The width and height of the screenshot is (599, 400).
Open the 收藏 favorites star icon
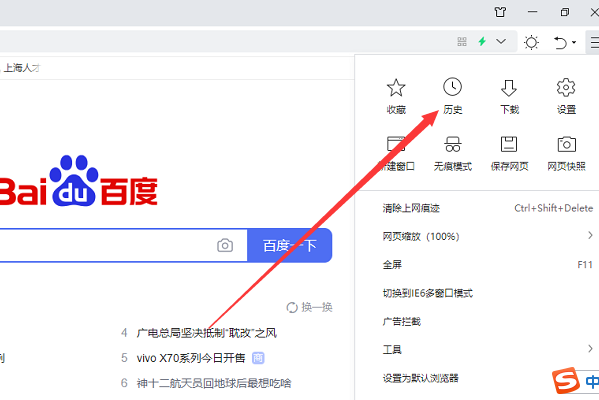tap(396, 88)
